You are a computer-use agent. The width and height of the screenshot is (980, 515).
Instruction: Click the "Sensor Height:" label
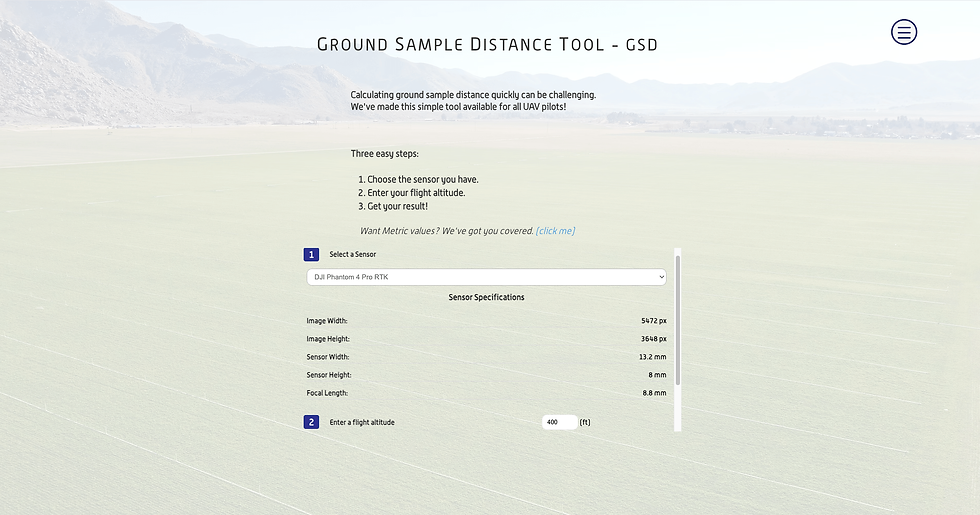pyautogui.click(x=329, y=375)
